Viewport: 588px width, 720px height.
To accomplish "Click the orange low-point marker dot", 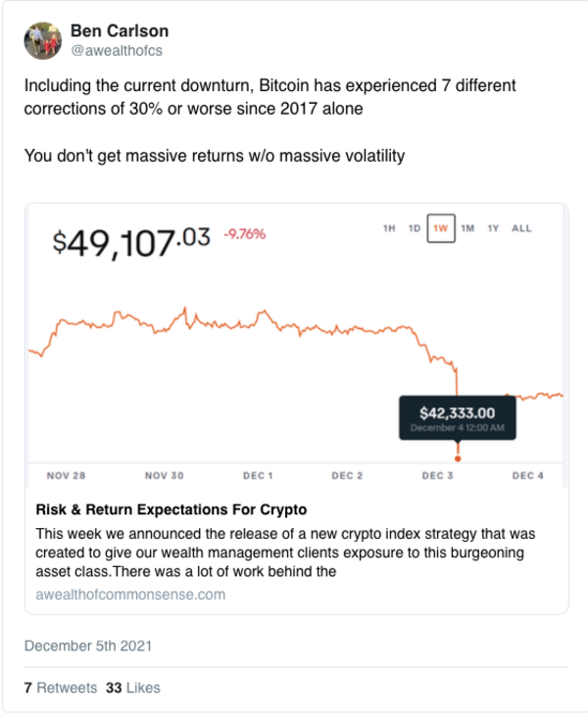I will coord(458,458).
